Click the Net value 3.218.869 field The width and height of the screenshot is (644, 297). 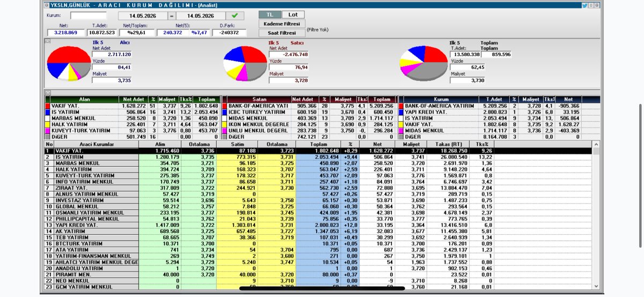66,32
